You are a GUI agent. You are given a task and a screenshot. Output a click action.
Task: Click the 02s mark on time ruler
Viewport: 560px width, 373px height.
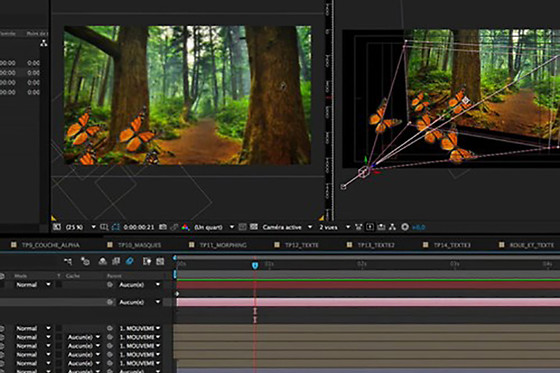coord(362,264)
